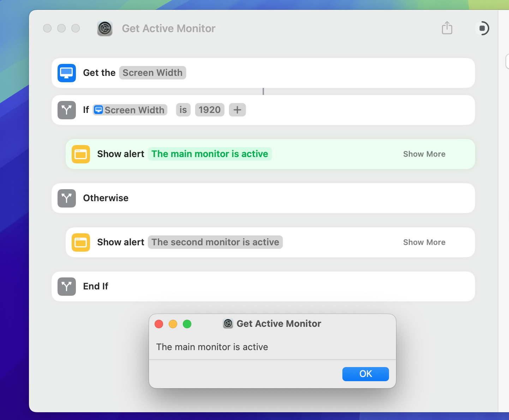
Task: Minimize the alert dialog with the yellow button
Action: point(173,324)
